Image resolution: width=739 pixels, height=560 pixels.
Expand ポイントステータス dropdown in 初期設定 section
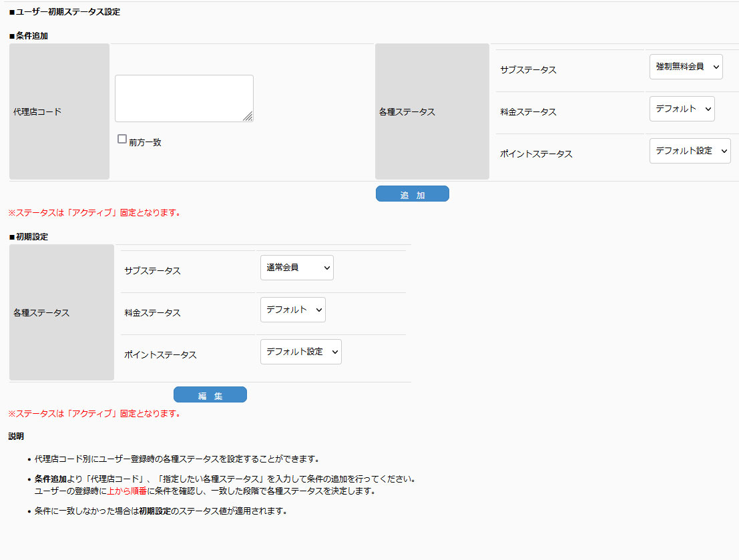click(x=300, y=352)
